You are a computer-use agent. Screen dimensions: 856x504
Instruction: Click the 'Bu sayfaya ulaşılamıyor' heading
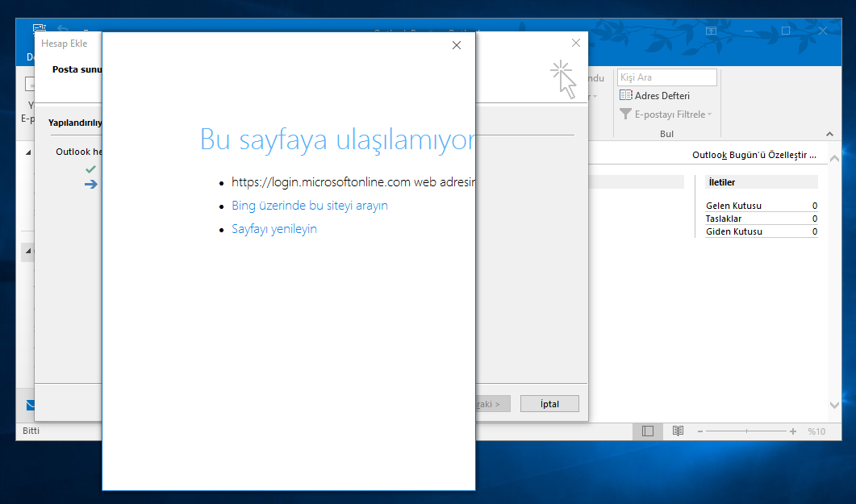click(x=337, y=140)
